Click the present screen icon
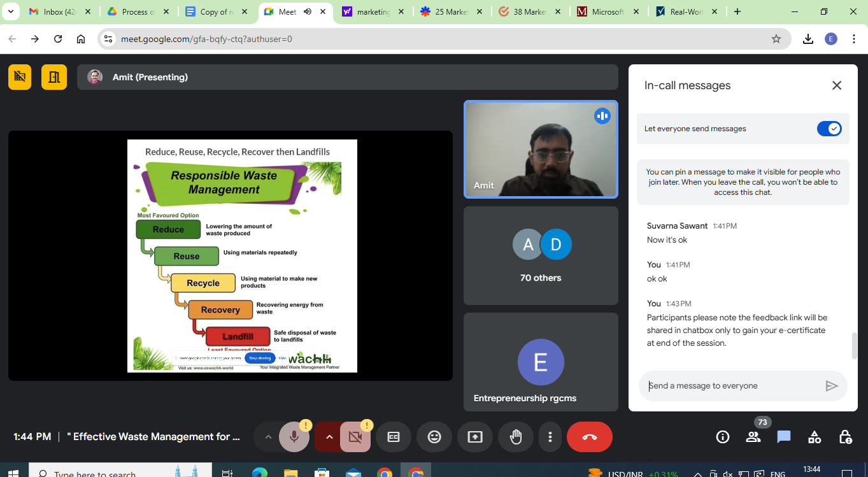 pos(475,437)
